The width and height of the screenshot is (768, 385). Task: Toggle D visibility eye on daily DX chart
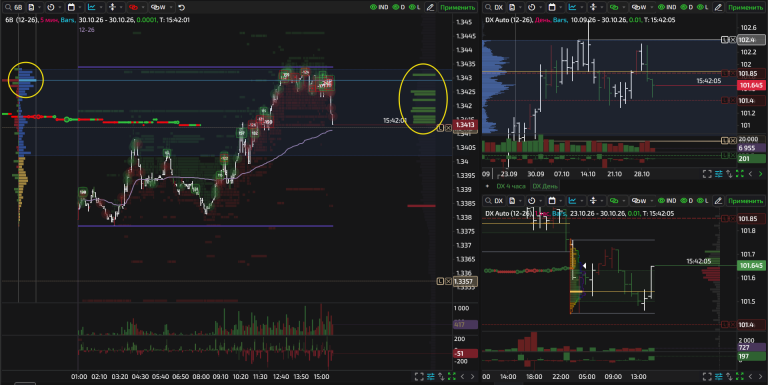pos(683,7)
